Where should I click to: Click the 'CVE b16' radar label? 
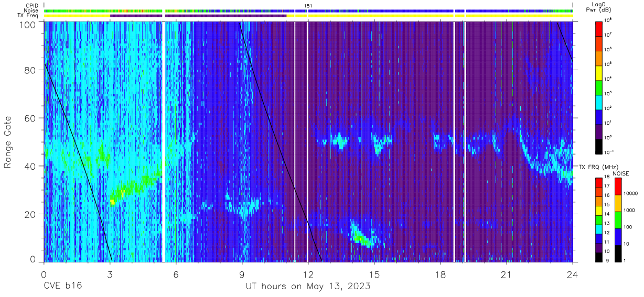pos(62,287)
